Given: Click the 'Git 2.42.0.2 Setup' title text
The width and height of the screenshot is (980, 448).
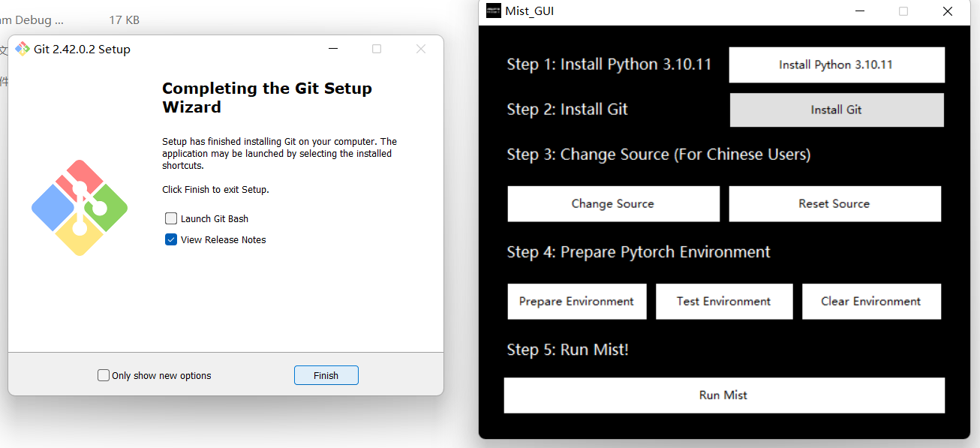Looking at the screenshot, I should click(x=82, y=50).
